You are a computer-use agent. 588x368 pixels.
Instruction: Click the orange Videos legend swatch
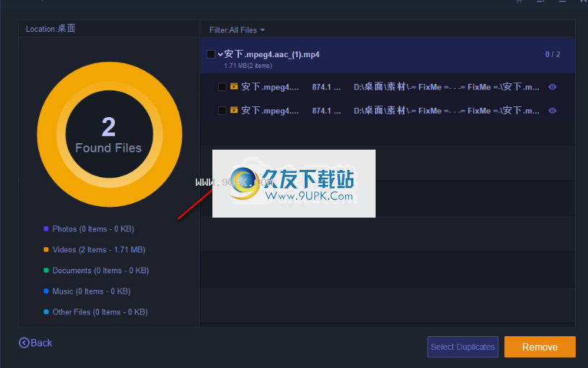tap(46, 249)
